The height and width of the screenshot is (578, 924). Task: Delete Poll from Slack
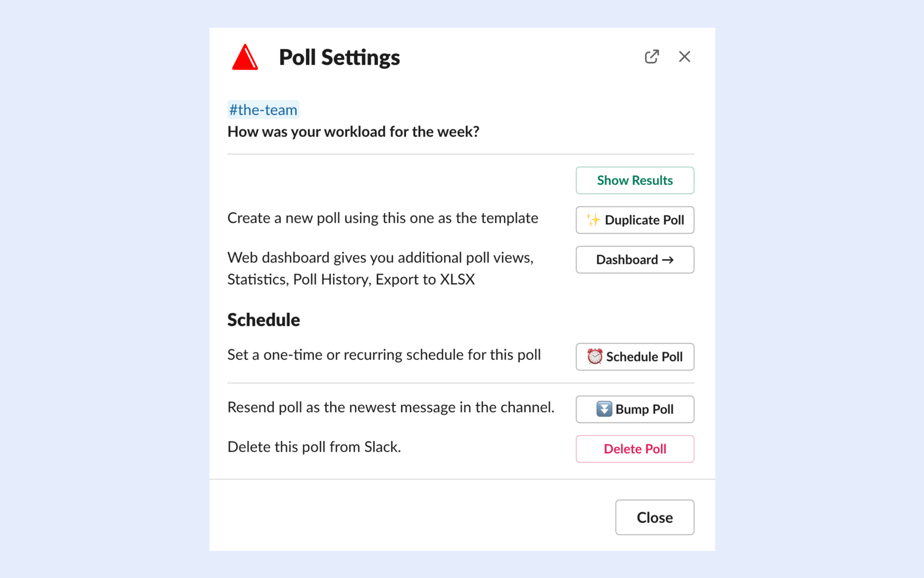pos(635,449)
